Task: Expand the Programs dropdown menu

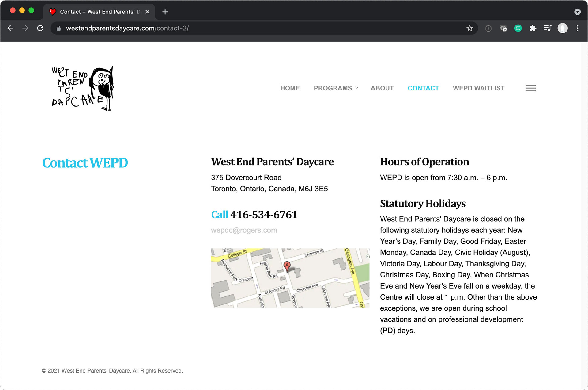Action: [336, 88]
